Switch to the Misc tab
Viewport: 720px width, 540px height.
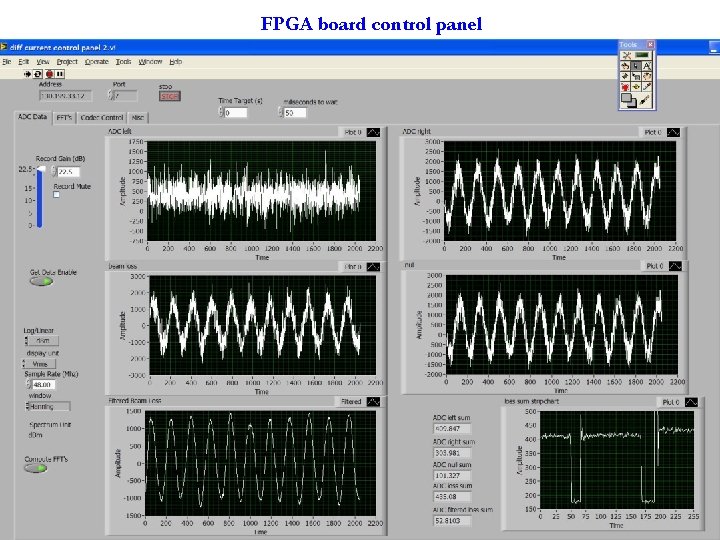coord(138,118)
